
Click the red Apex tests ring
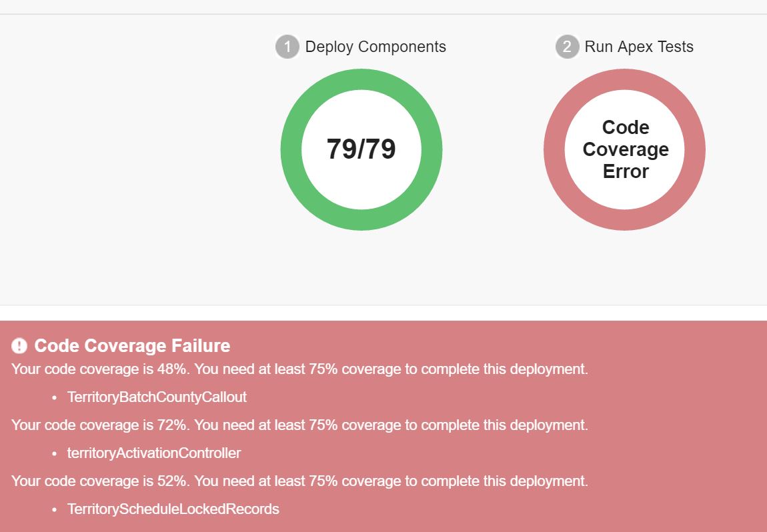click(x=624, y=79)
